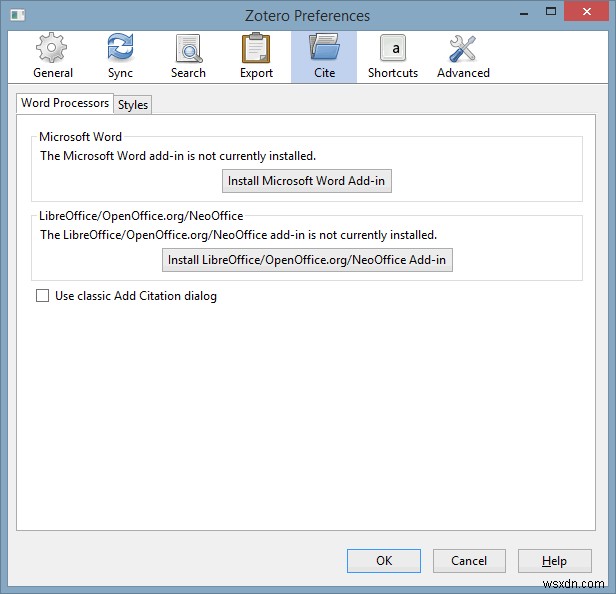The image size is (616, 594).
Task: Open the Sync preferences pane
Action: tap(120, 57)
